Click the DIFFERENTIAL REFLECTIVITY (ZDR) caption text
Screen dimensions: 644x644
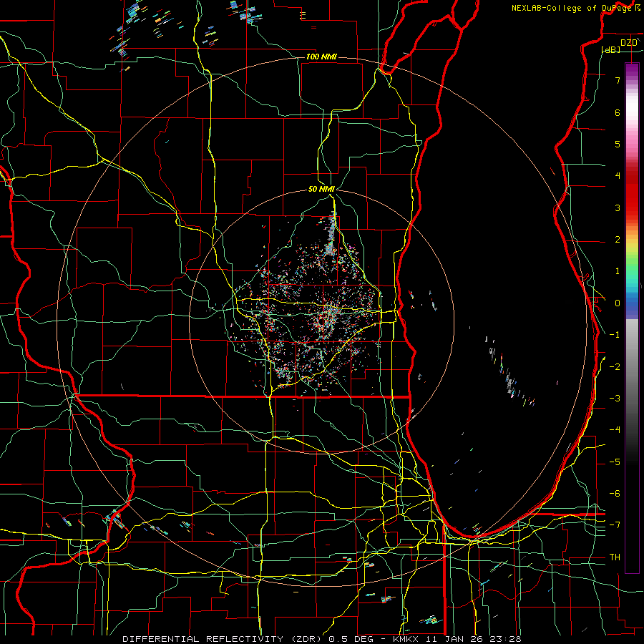point(224,639)
